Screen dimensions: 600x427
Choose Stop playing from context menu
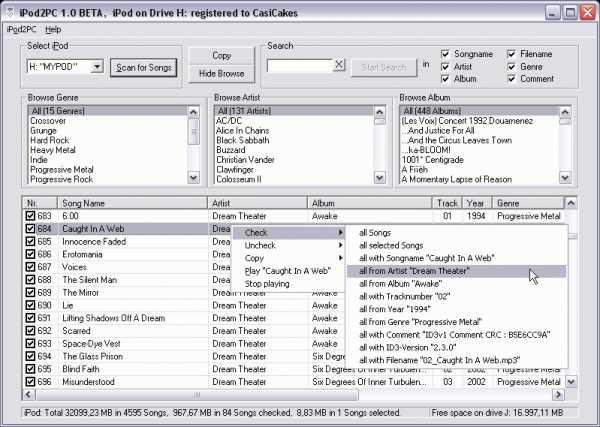click(289, 284)
